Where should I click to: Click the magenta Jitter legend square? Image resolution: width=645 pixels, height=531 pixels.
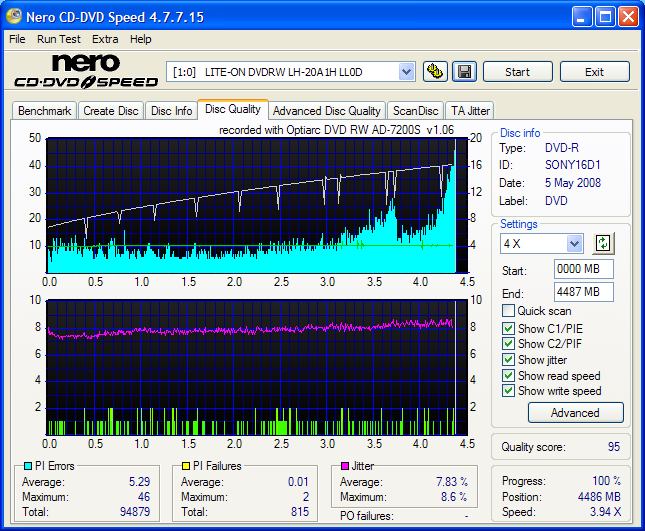[x=343, y=466]
